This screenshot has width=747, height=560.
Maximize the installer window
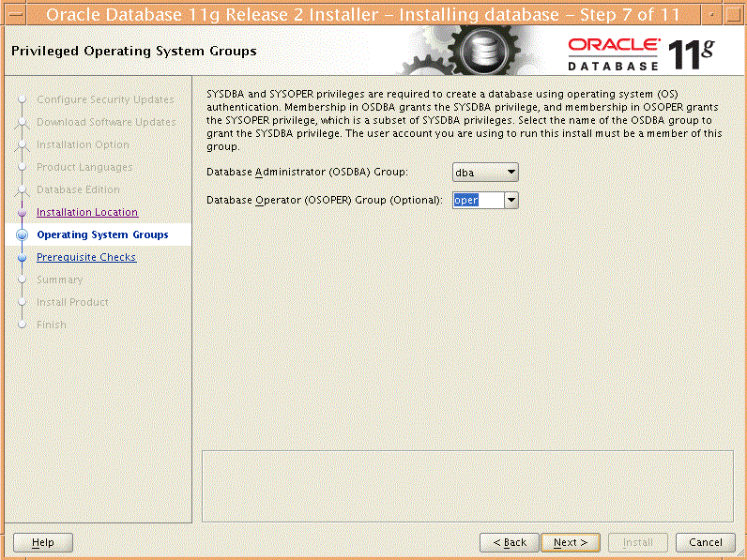733,14
